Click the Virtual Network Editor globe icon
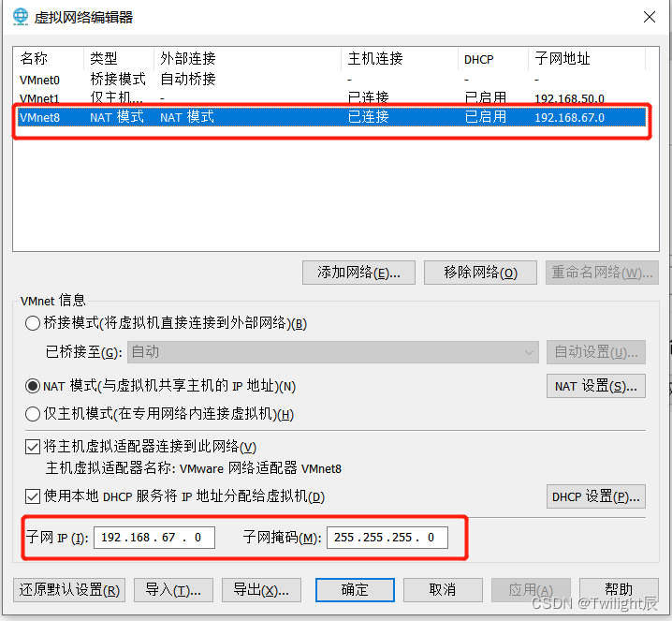The width and height of the screenshot is (672, 621). tap(20, 17)
